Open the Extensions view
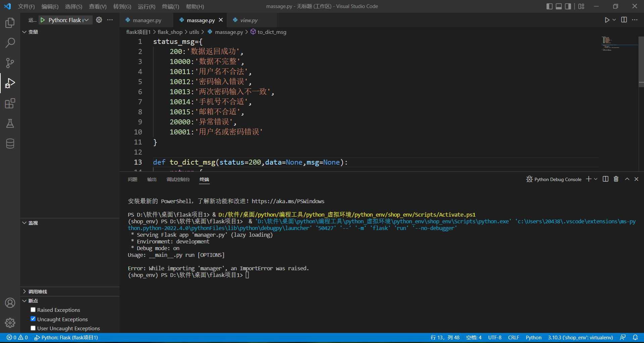644x343 pixels. click(10, 103)
